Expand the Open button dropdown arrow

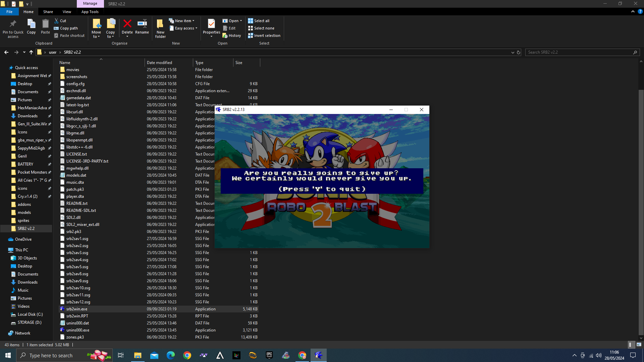tap(241, 21)
